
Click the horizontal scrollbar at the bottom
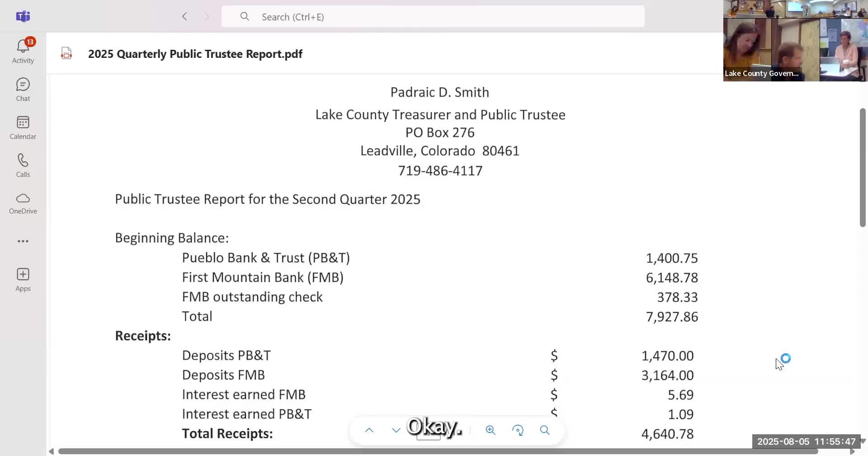[x=438, y=451]
